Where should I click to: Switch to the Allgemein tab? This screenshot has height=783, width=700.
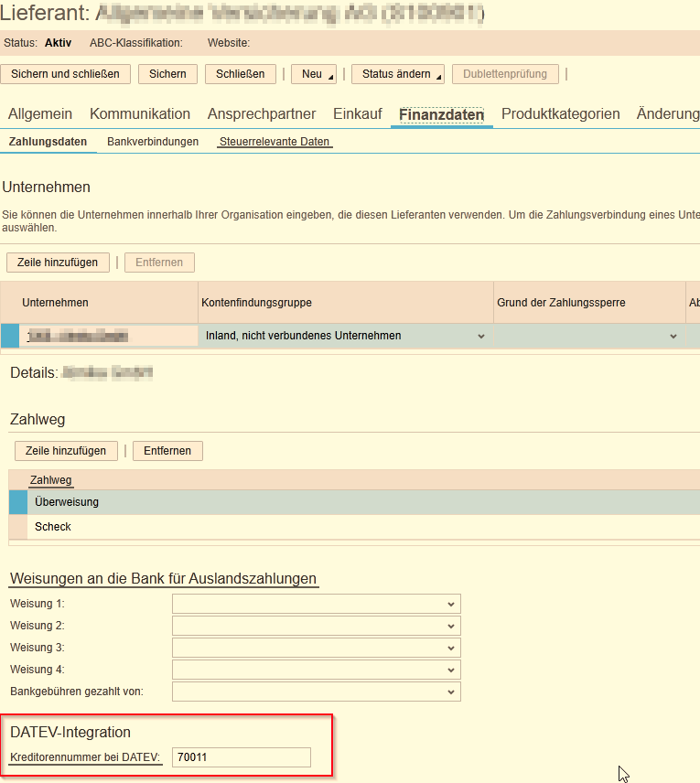click(40, 114)
